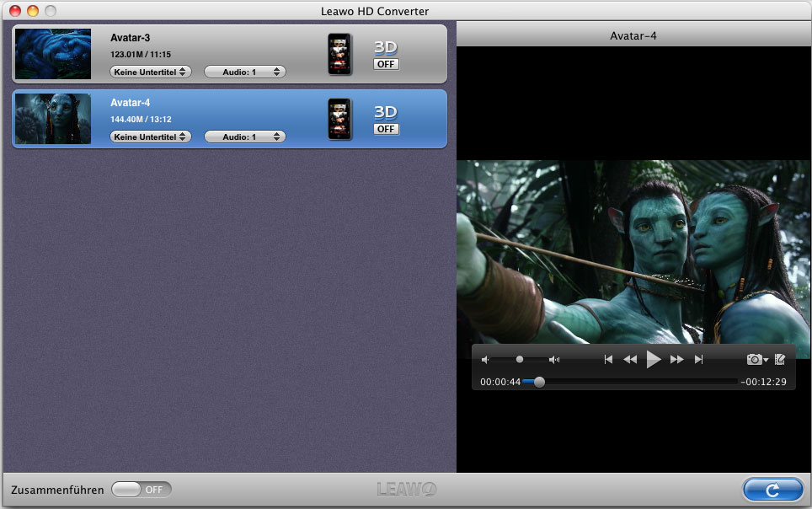Fast forward the video preview

[677, 359]
